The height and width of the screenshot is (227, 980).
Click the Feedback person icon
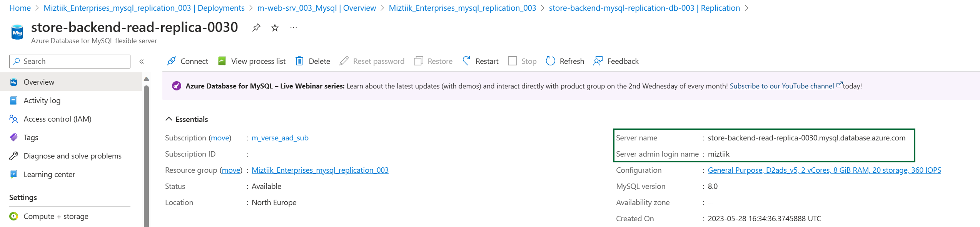tap(598, 61)
